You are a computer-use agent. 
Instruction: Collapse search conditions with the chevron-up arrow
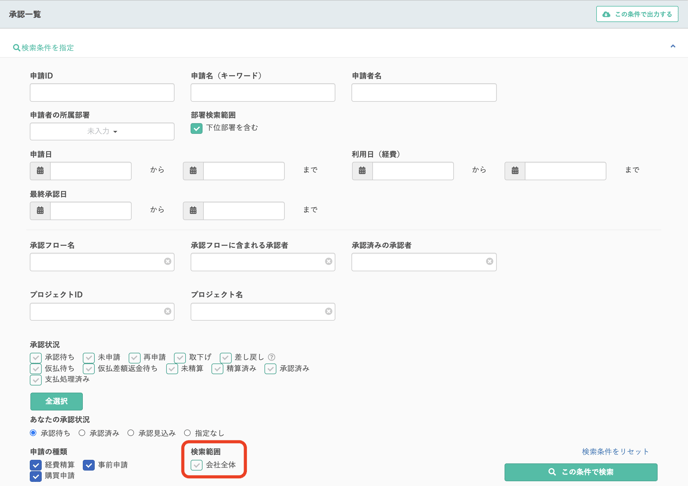[673, 46]
